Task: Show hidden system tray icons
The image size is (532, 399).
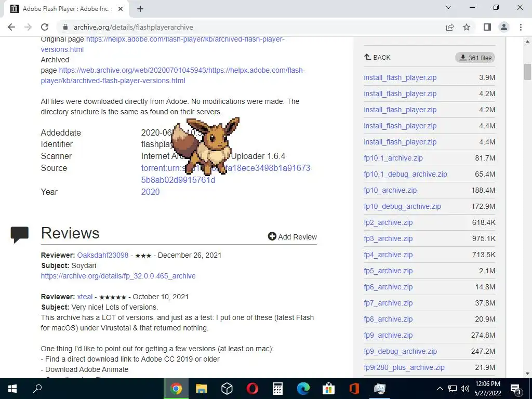Action: tap(440, 389)
